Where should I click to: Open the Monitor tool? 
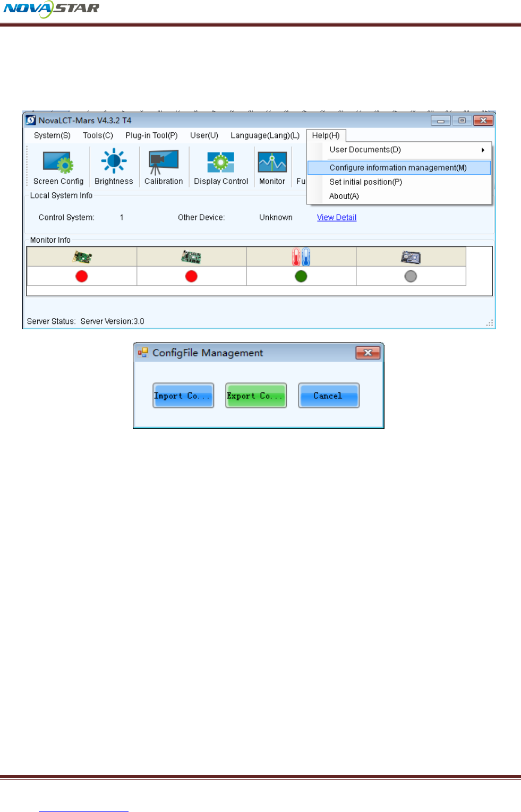click(272, 167)
